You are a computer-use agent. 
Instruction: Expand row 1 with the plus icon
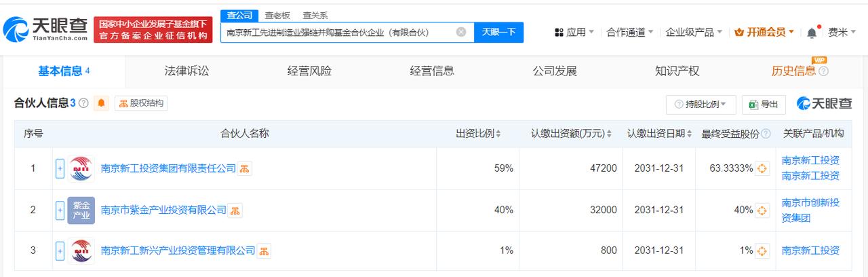pyautogui.click(x=60, y=168)
